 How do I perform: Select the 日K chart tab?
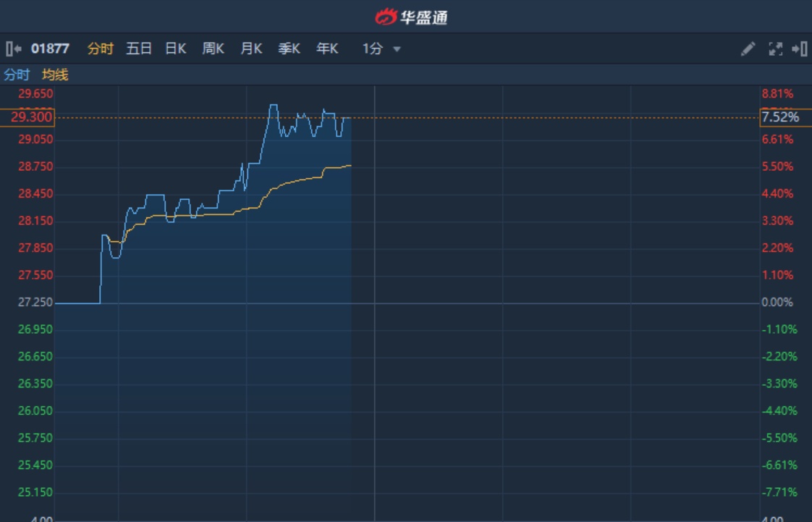[176, 49]
